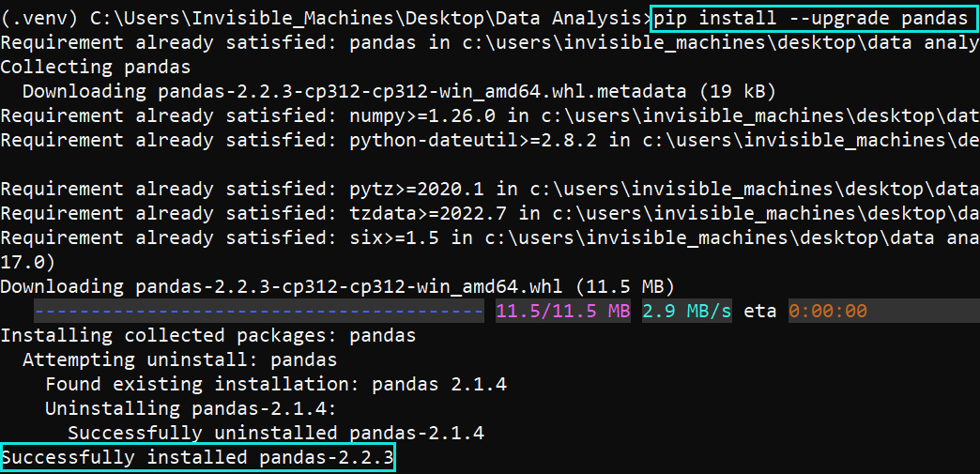980x474 pixels.
Task: Click the 'win_amd64.whl (11.5 MB)' download line
Action: 338,287
